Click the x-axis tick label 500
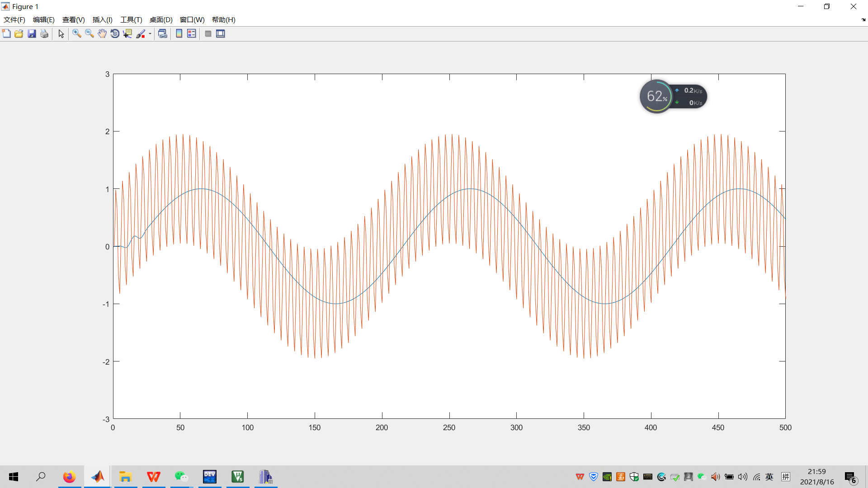 [786, 427]
